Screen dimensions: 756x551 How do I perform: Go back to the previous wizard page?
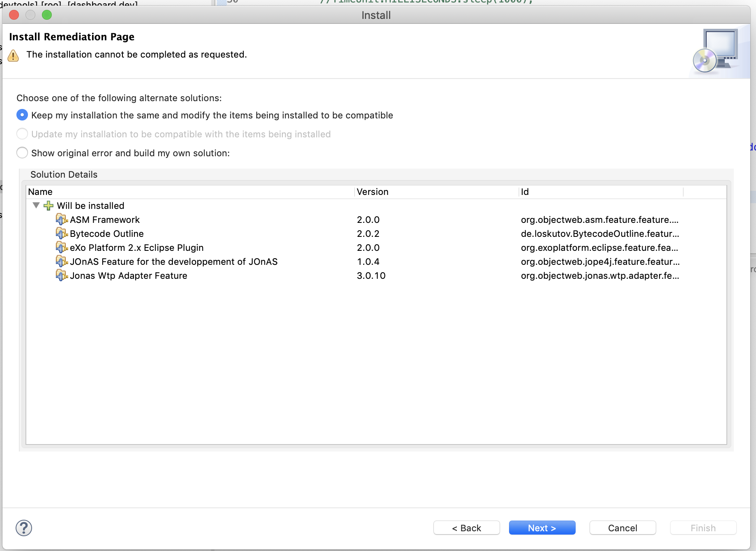pyautogui.click(x=466, y=528)
